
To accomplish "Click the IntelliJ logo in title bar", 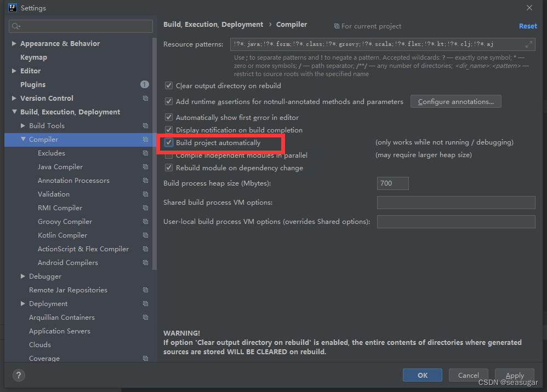I will [x=13, y=8].
